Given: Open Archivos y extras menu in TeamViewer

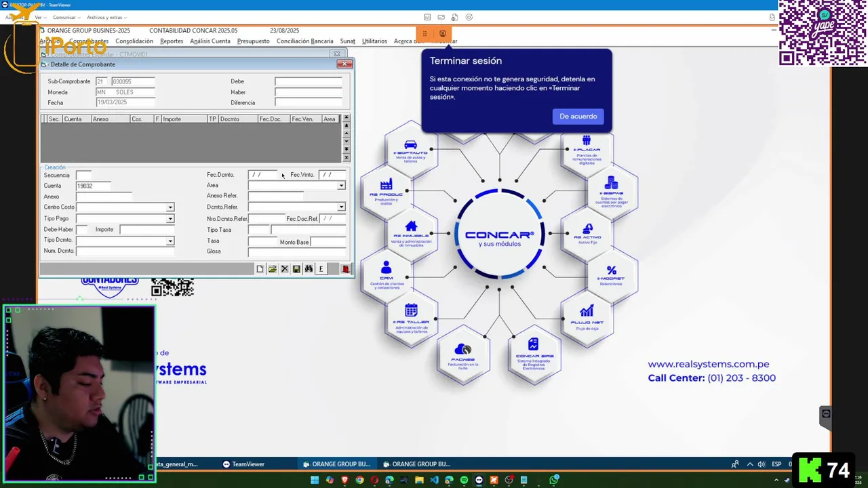Looking at the screenshot, I should (106, 17).
